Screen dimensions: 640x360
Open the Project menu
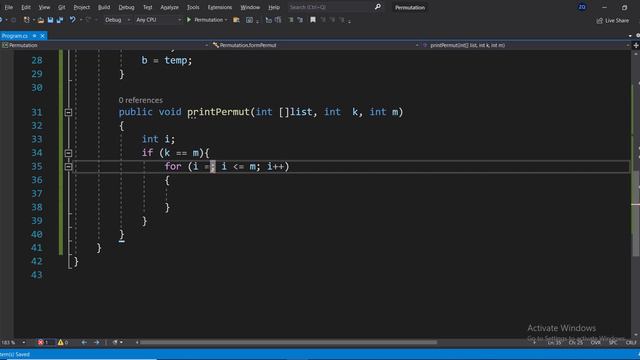pyautogui.click(x=82, y=7)
